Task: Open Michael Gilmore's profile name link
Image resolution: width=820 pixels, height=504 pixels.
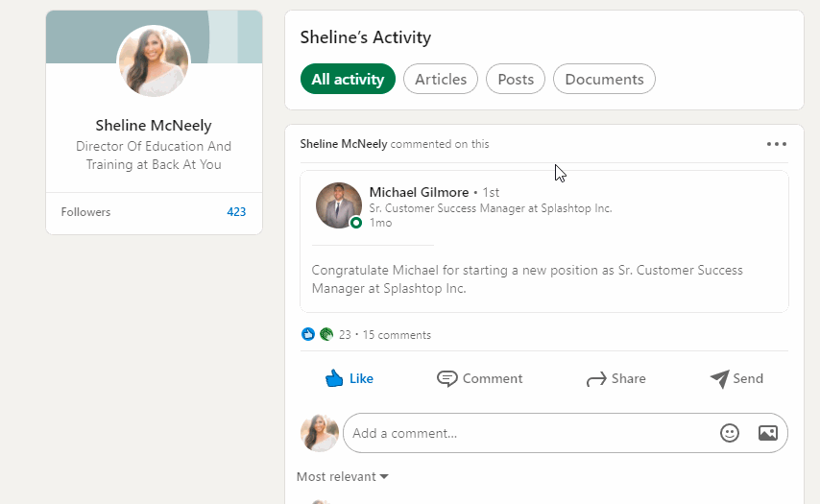Action: [x=419, y=192]
